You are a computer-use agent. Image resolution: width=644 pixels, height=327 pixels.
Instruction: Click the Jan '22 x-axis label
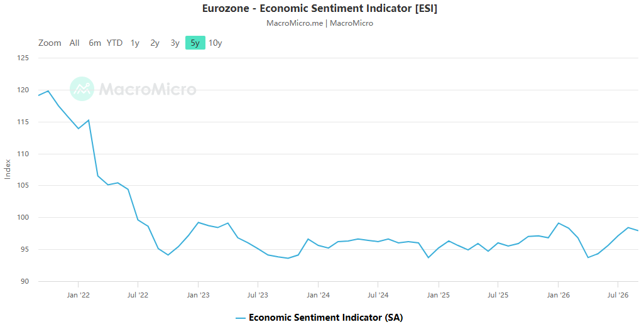(78, 295)
